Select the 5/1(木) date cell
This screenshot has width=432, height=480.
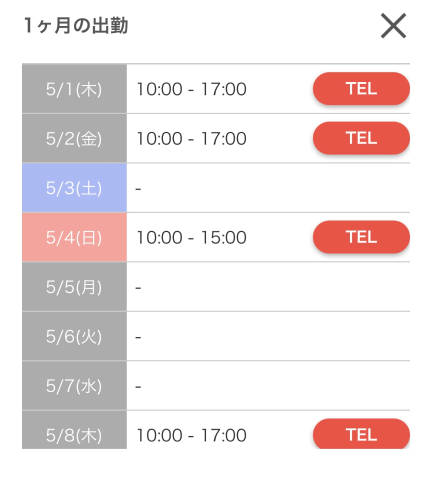click(x=74, y=89)
